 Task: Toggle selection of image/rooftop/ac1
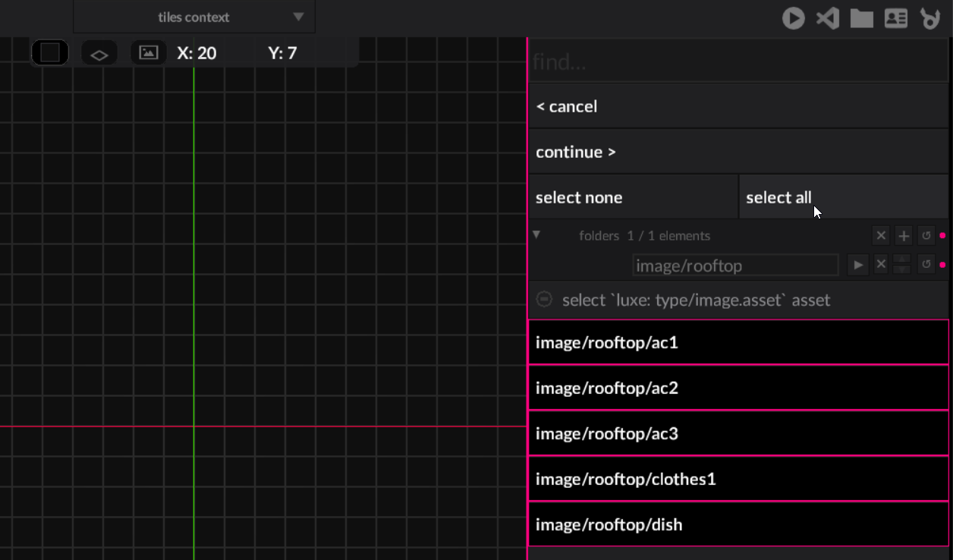click(x=738, y=342)
